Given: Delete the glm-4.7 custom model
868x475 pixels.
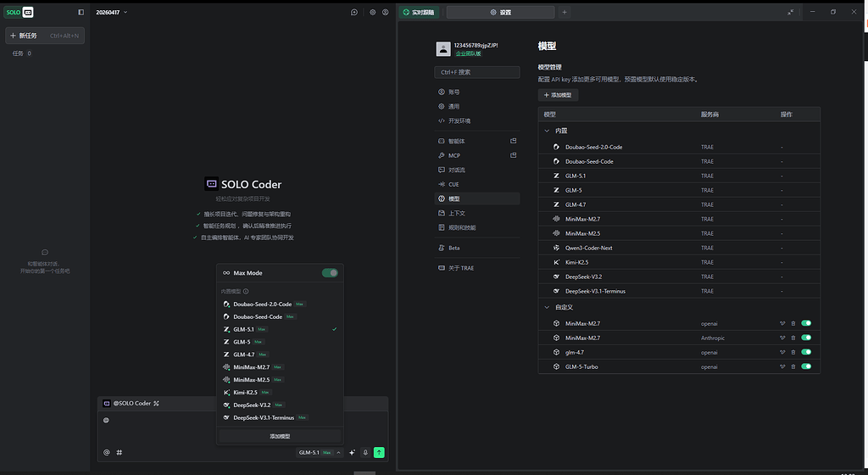Looking at the screenshot, I should tap(793, 352).
